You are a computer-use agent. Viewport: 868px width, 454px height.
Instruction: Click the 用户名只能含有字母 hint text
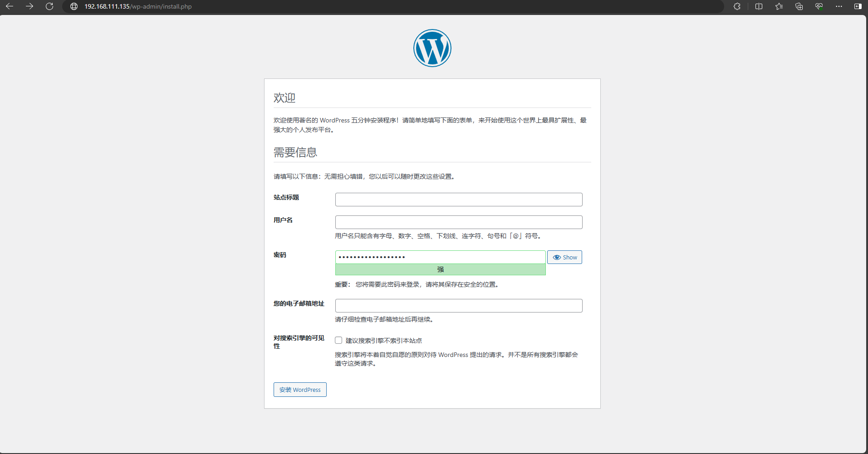(x=439, y=236)
